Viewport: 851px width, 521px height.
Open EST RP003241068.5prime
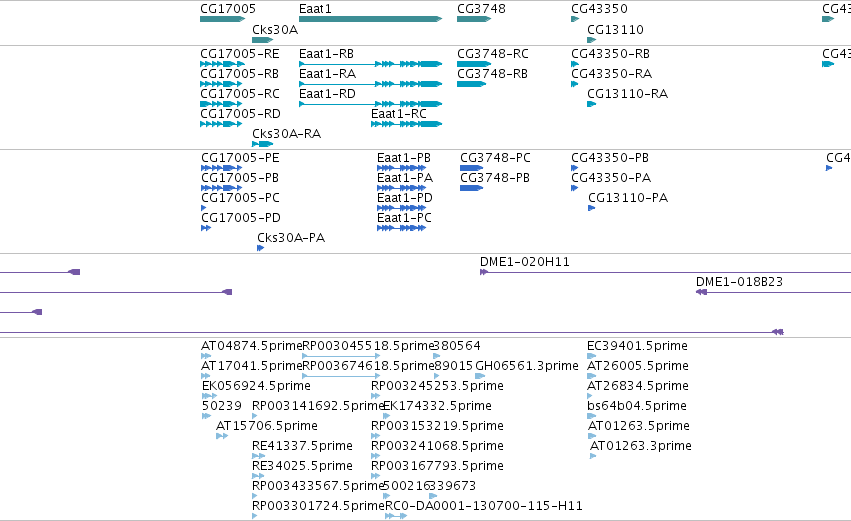[x=437, y=447]
